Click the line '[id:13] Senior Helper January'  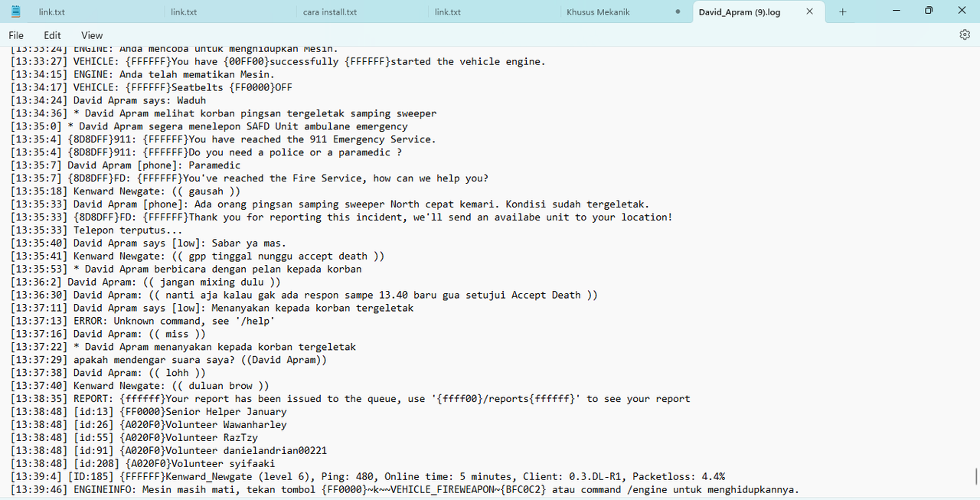click(149, 413)
